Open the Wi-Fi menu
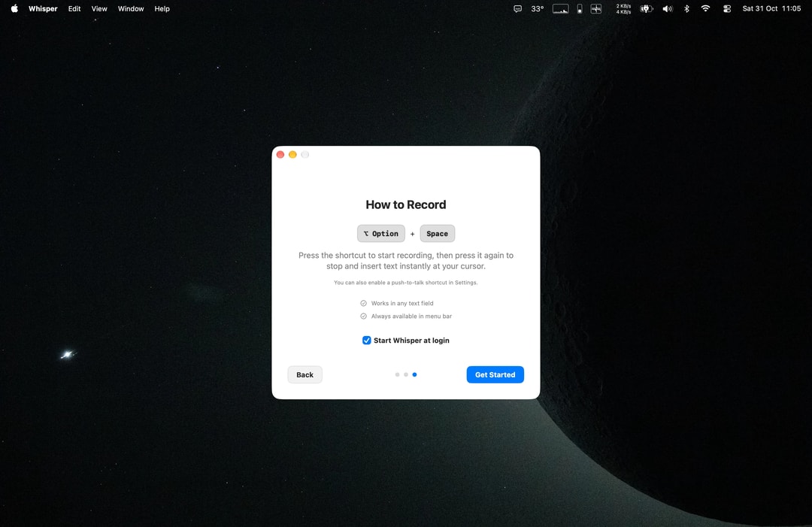Screen dimensions: 812x527 (705, 9)
